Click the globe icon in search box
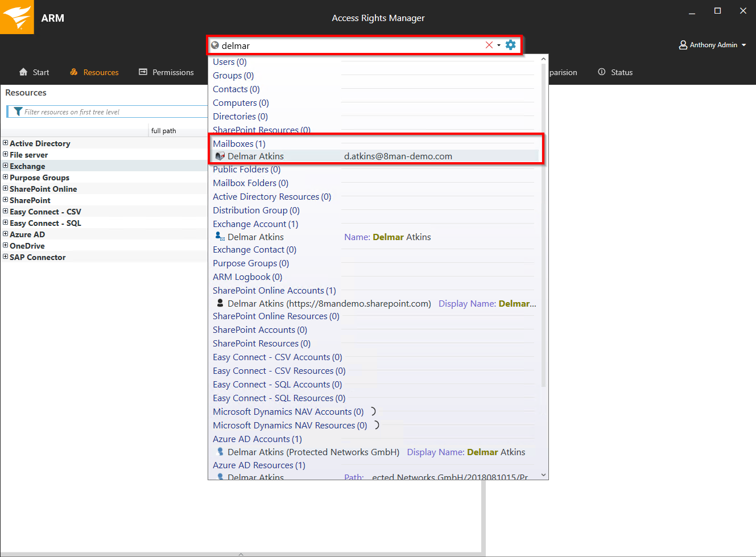The image size is (756, 557). [x=215, y=46]
